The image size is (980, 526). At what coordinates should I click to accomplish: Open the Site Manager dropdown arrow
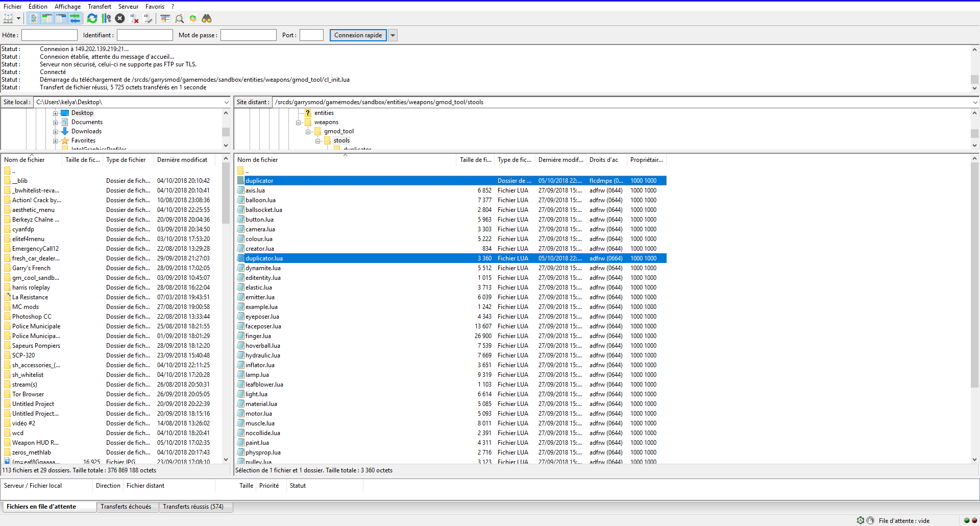[x=18, y=18]
